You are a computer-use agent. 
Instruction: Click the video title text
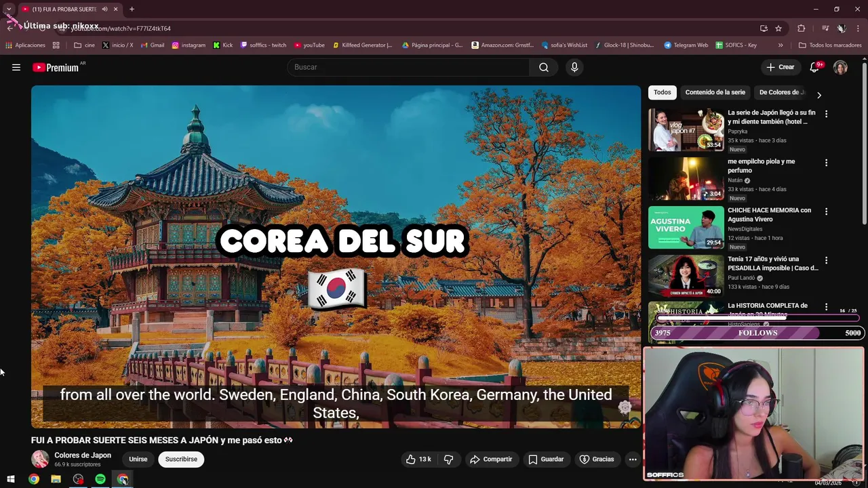pos(161,440)
